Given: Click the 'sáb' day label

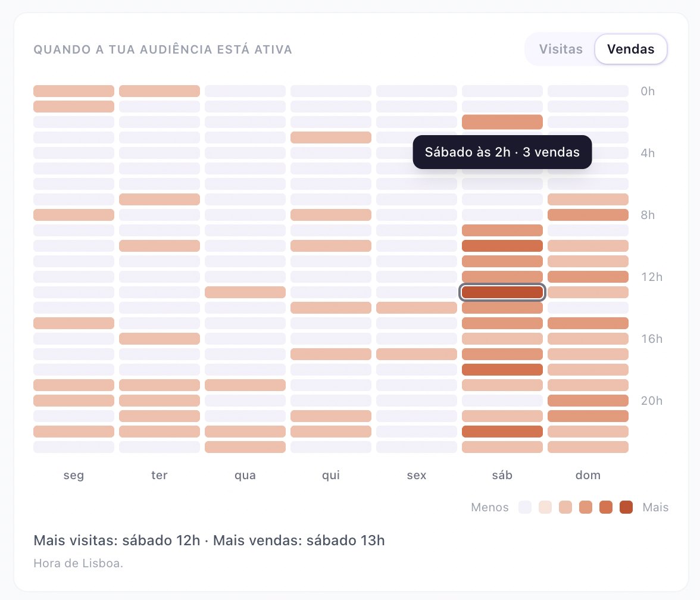Looking at the screenshot, I should coord(502,475).
